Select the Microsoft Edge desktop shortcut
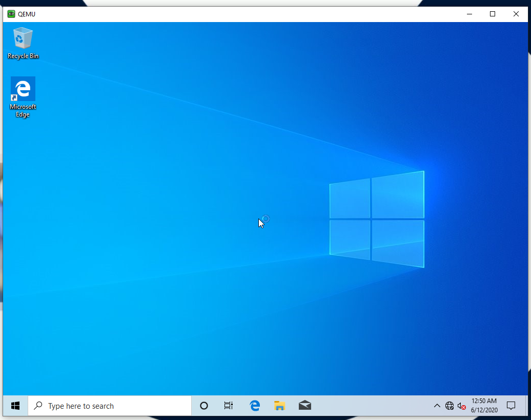 (23, 97)
